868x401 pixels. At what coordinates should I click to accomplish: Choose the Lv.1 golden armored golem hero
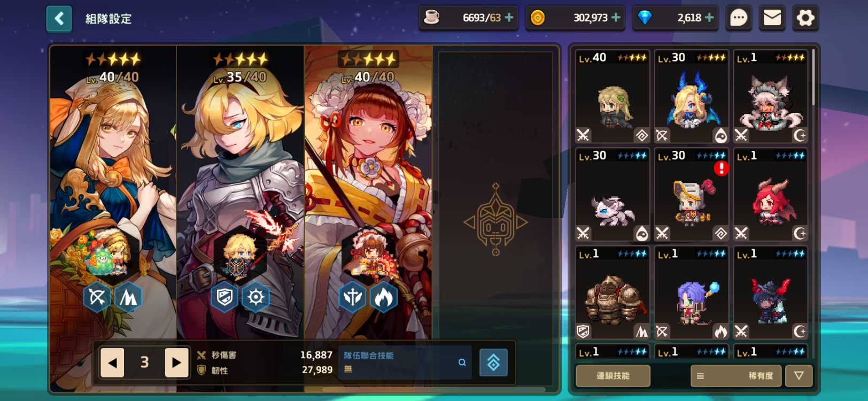tap(612, 293)
